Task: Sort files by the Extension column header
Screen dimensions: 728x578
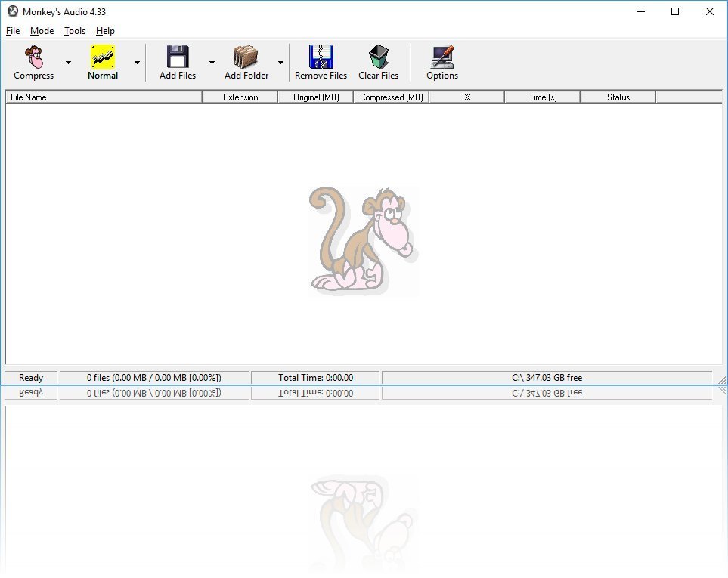Action: [240, 97]
